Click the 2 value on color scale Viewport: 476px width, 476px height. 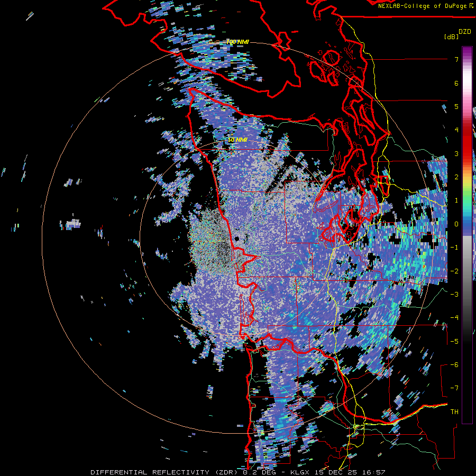[456, 177]
